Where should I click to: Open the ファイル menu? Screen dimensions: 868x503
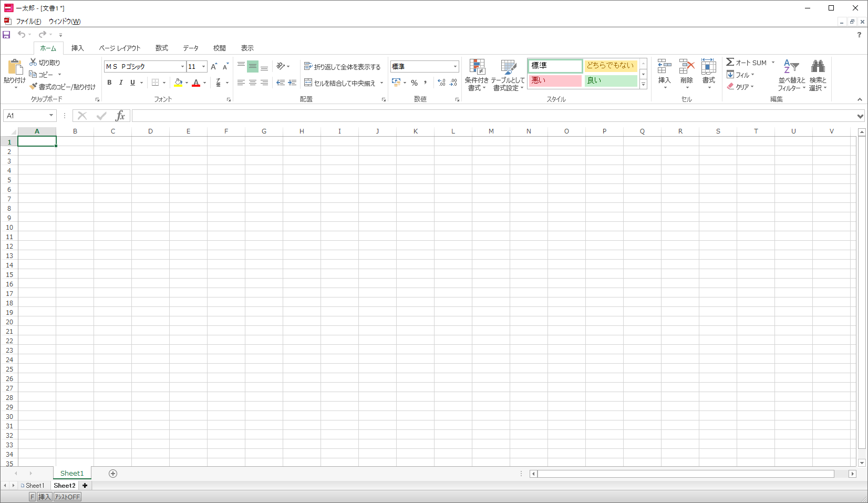tap(28, 22)
